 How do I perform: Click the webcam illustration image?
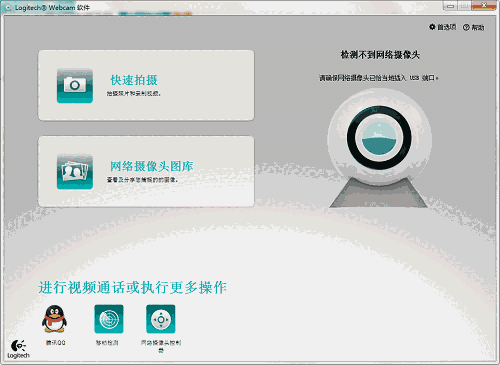(x=379, y=148)
